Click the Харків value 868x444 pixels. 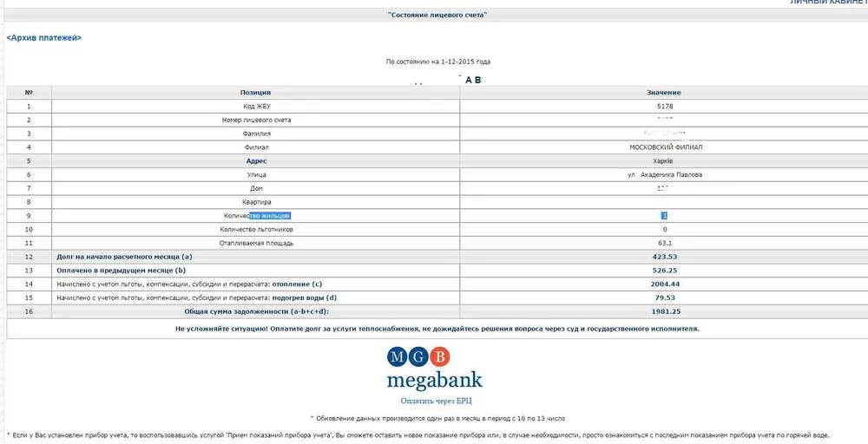(x=662, y=161)
